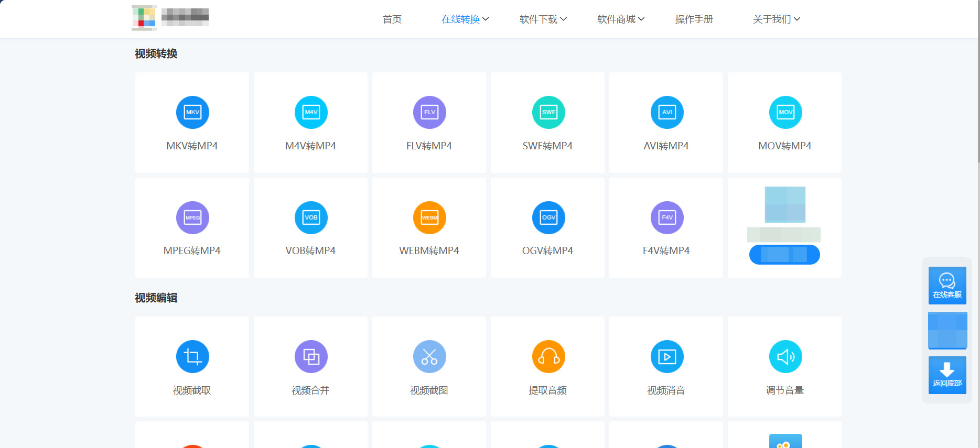Click the video mute (视频消音) icon

667,357
